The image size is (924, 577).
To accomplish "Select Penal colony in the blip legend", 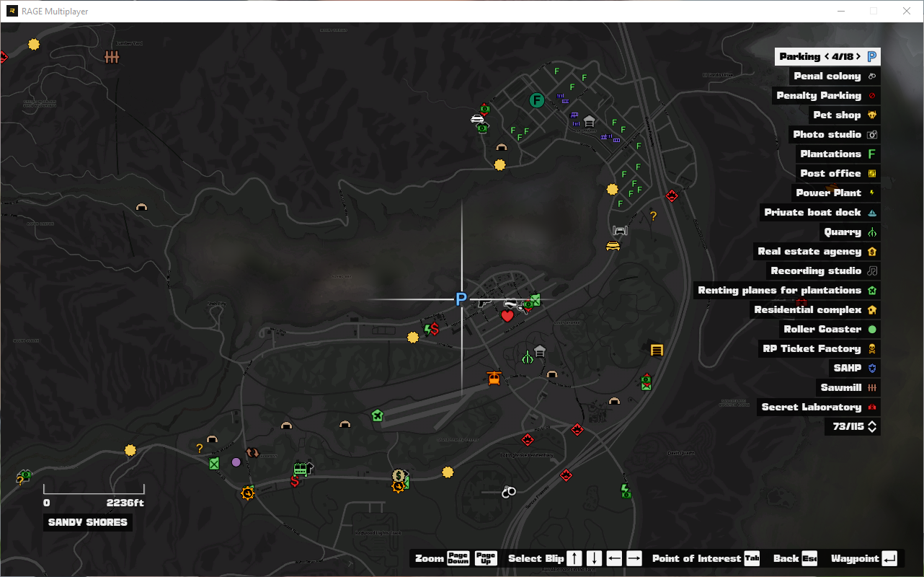I will tap(835, 76).
